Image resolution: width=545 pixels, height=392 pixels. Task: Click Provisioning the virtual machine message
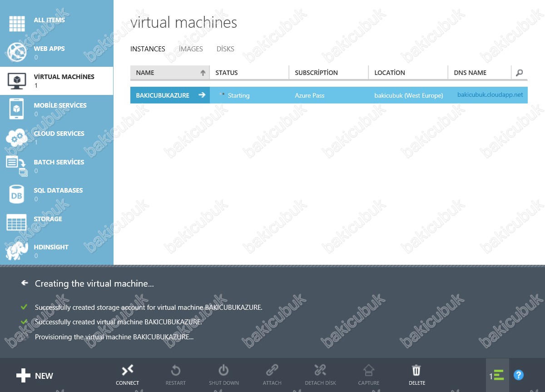114,337
